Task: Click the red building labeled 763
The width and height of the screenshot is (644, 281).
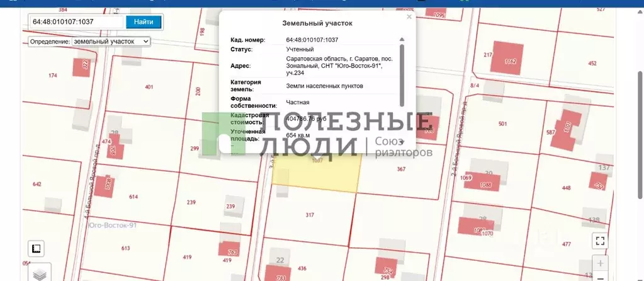Action: point(229,249)
